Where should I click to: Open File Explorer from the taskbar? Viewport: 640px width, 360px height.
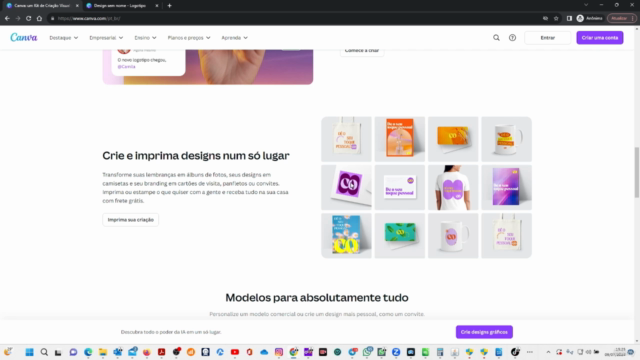coord(103,352)
